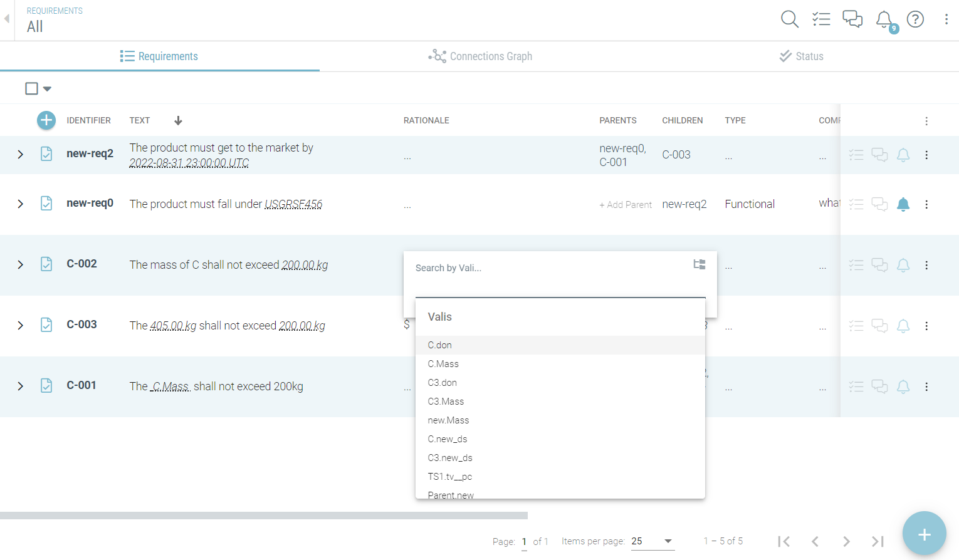
Task: Open document icon for C-003
Action: [46, 325]
